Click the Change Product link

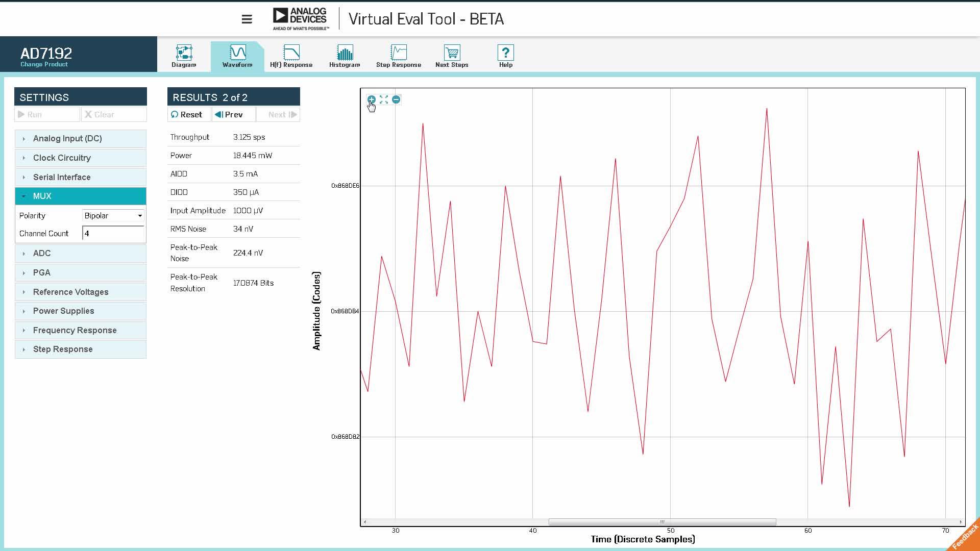(44, 64)
